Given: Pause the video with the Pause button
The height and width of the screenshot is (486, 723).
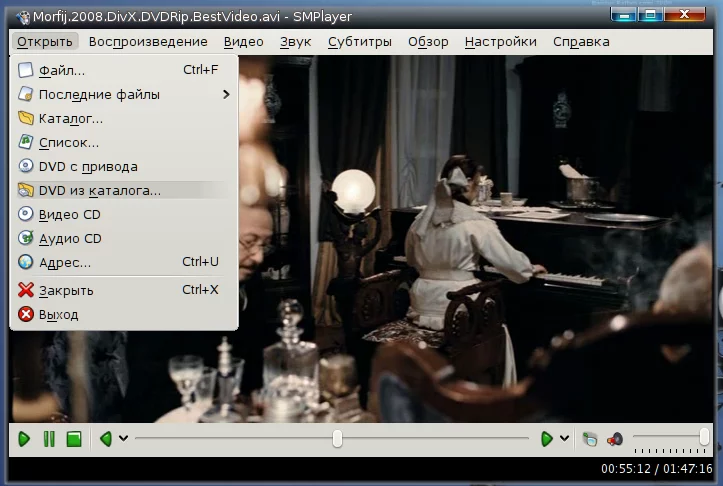Looking at the screenshot, I should click(x=49, y=439).
